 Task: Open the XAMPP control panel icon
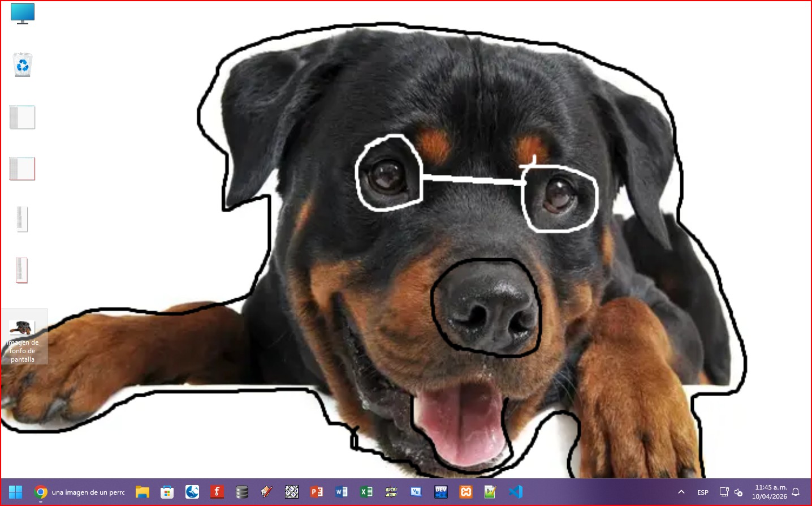[x=466, y=492]
